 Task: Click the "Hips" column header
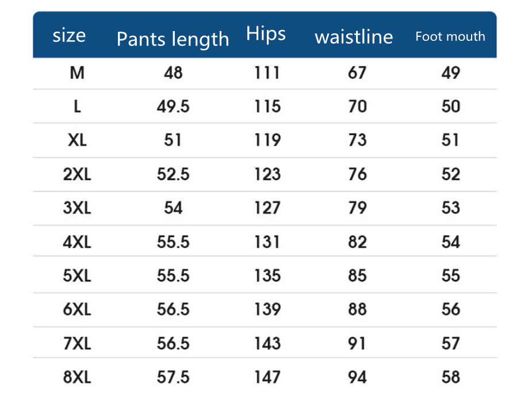tap(266, 33)
